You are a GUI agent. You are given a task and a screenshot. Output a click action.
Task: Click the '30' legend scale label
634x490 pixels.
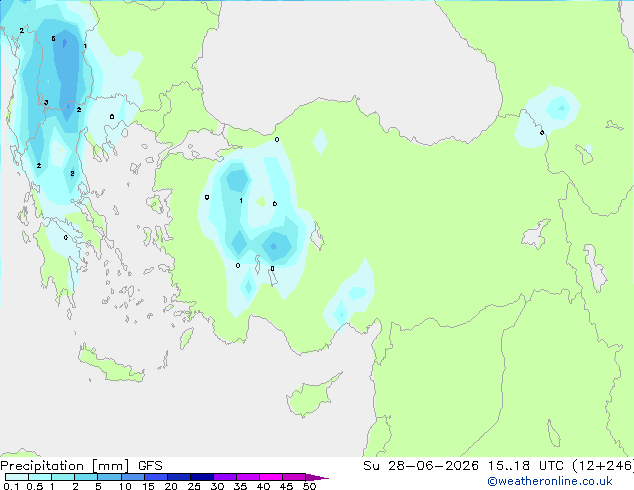[217, 486]
